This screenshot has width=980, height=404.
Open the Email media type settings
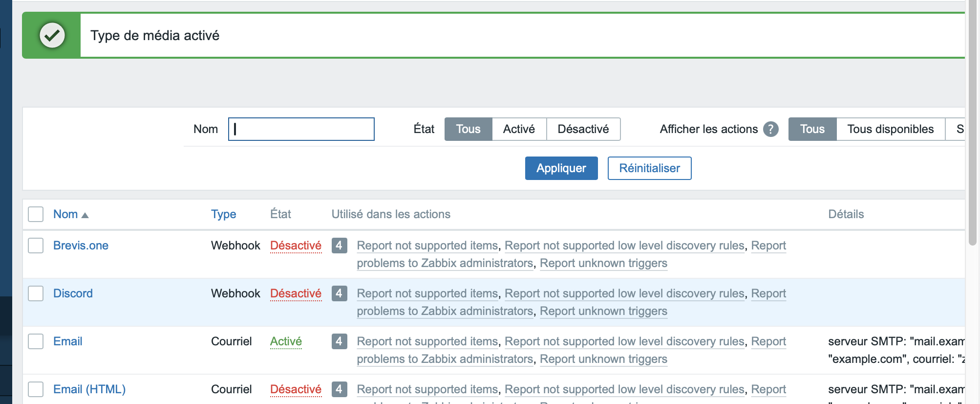(x=67, y=341)
